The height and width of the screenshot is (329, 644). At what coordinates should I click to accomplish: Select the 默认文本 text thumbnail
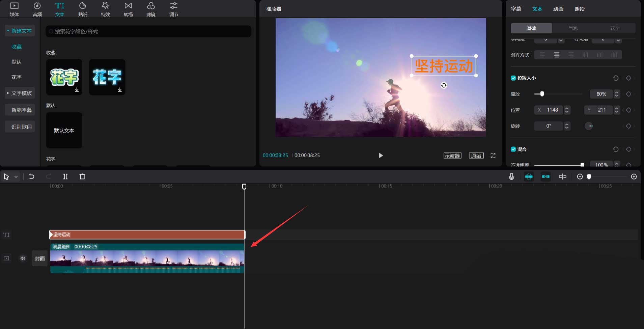[x=64, y=130]
